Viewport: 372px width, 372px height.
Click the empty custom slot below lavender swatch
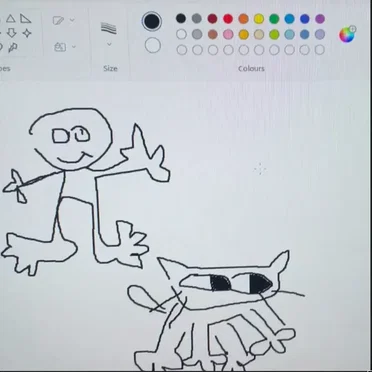(x=320, y=50)
